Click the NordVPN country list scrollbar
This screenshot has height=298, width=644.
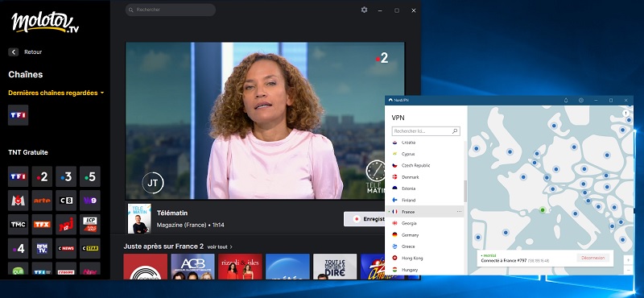tap(465, 191)
